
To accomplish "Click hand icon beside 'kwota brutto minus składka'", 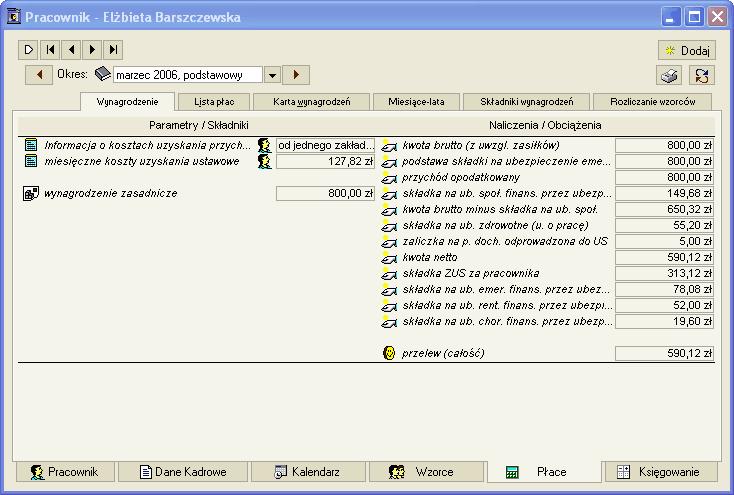I will (389, 210).
